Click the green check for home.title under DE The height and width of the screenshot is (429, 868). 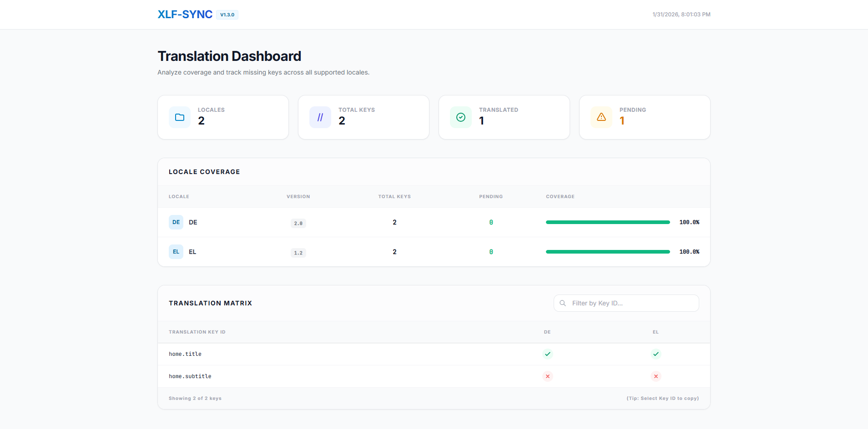[547, 354]
